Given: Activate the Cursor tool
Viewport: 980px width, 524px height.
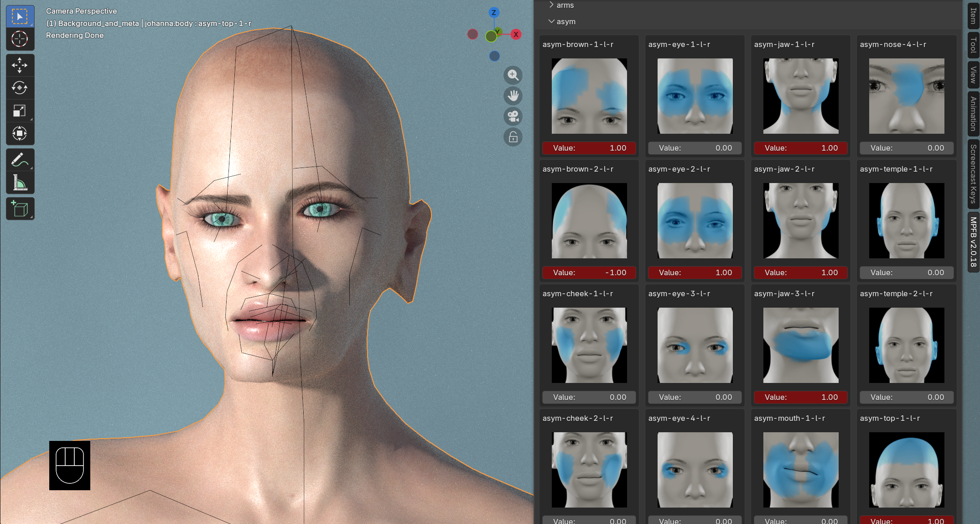Looking at the screenshot, I should pyautogui.click(x=20, y=39).
